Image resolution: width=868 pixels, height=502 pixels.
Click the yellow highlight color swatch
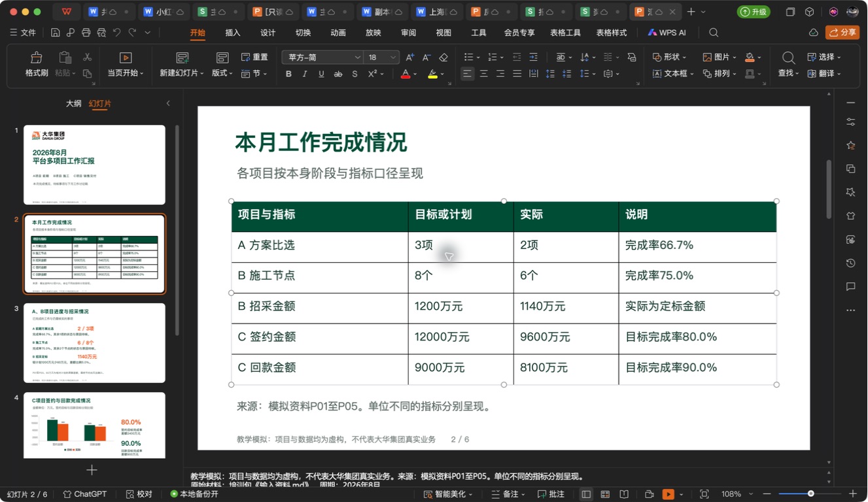tap(432, 74)
